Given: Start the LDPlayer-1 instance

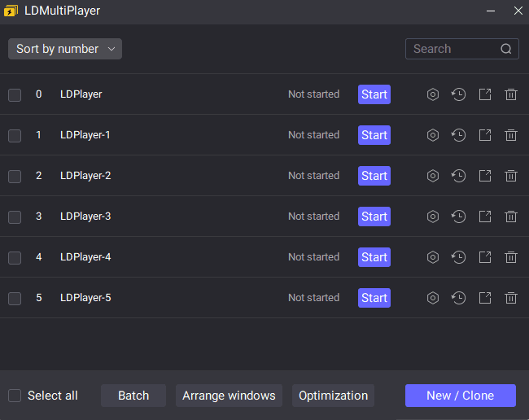Looking at the screenshot, I should coord(374,135).
